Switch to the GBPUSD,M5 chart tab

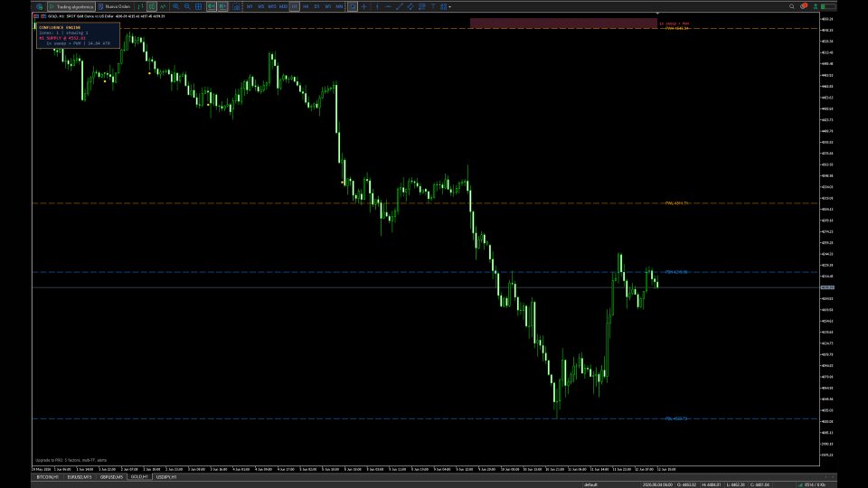(111, 477)
